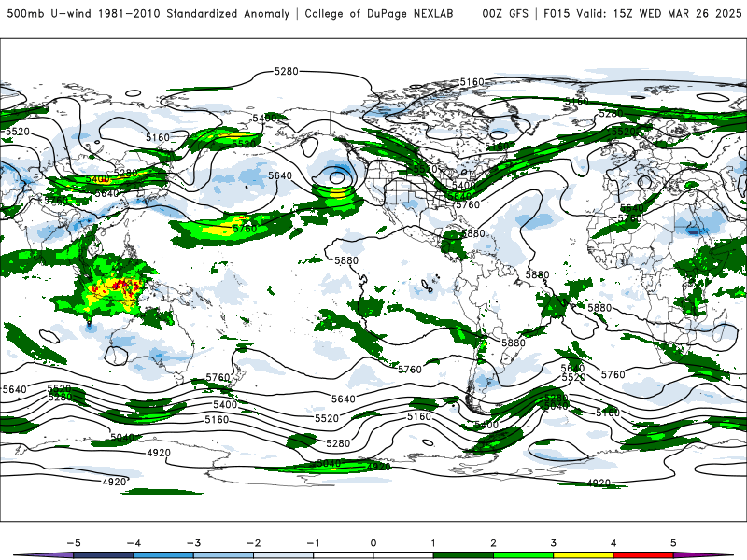The image size is (747, 560).
Task: Pick the pale blue colorbar segment between -2 and -1
Action: (x=284, y=555)
